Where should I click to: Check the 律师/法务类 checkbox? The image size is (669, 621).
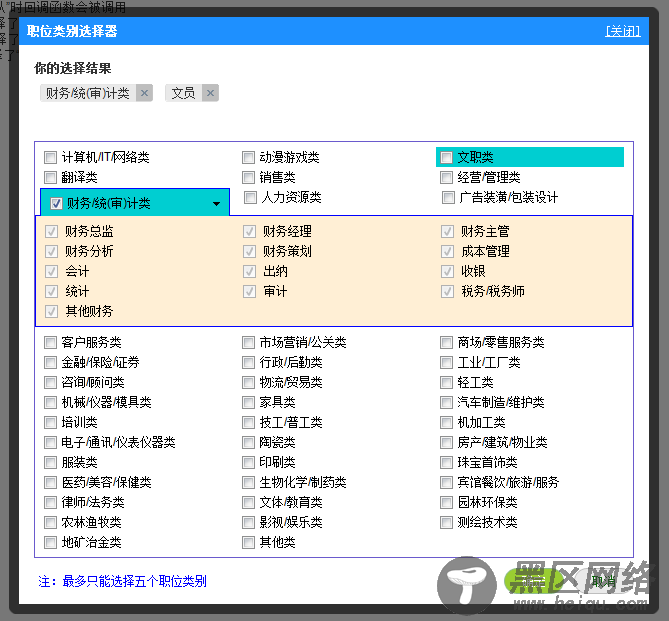pos(50,502)
